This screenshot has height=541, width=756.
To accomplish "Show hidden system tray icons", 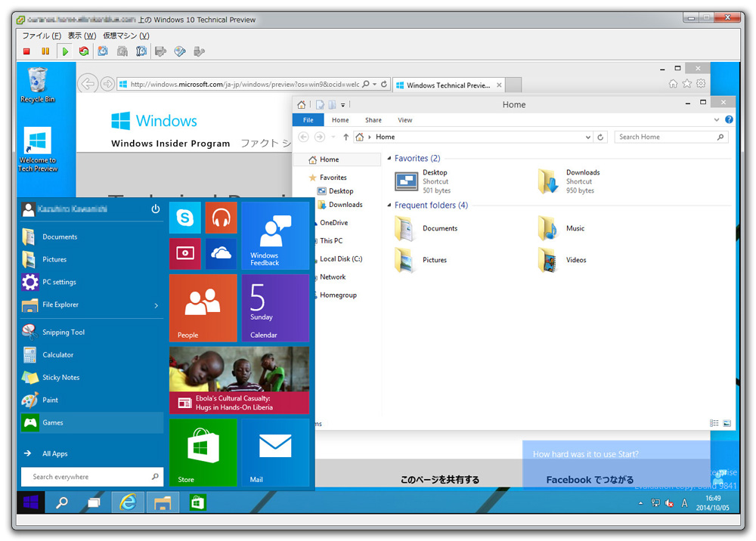I will (x=640, y=503).
